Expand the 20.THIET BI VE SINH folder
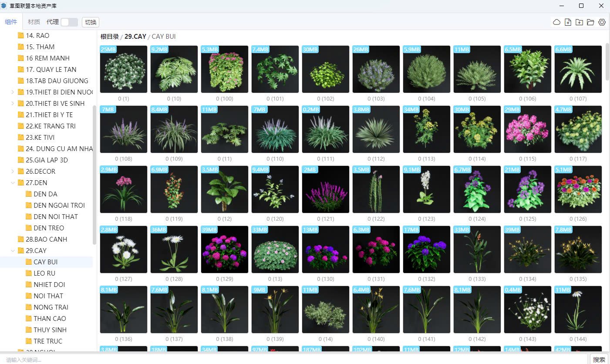The height and width of the screenshot is (364, 610). (13, 103)
